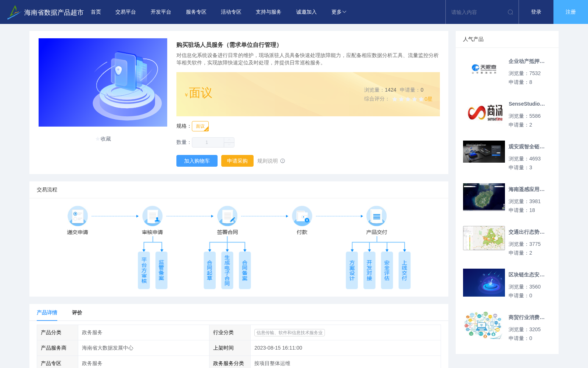
Task: Click the 产品交付 flow step icon
Action: (377, 216)
